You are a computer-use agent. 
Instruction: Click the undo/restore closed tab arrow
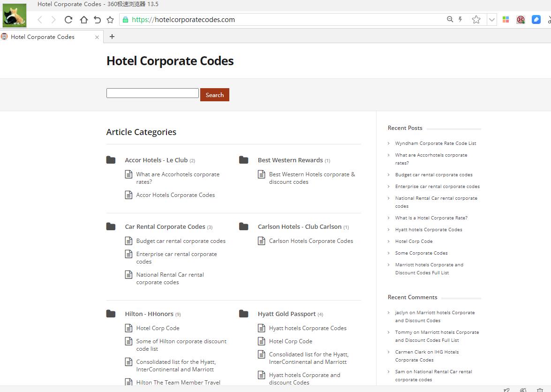click(98, 20)
